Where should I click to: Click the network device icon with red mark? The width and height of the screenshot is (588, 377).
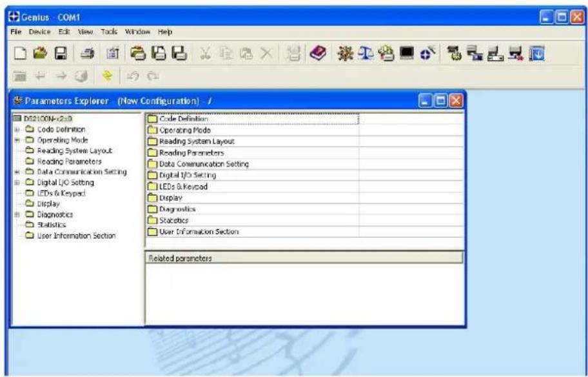click(516, 54)
